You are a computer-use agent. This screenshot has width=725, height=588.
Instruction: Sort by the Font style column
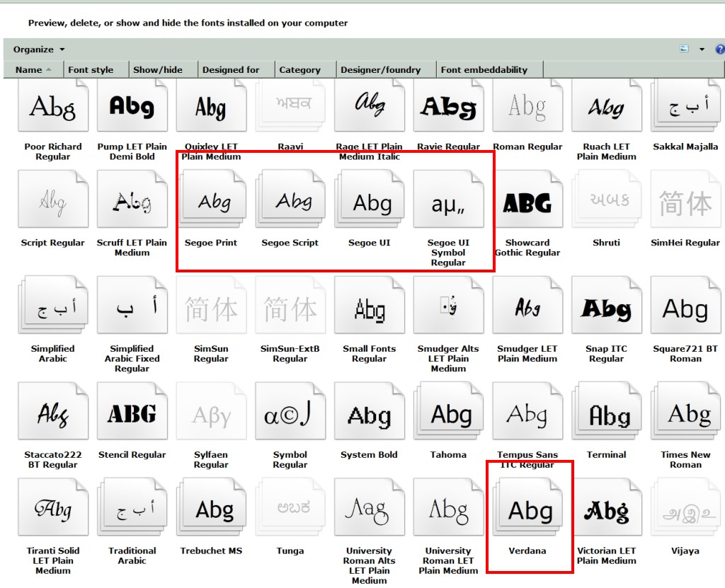pos(96,70)
